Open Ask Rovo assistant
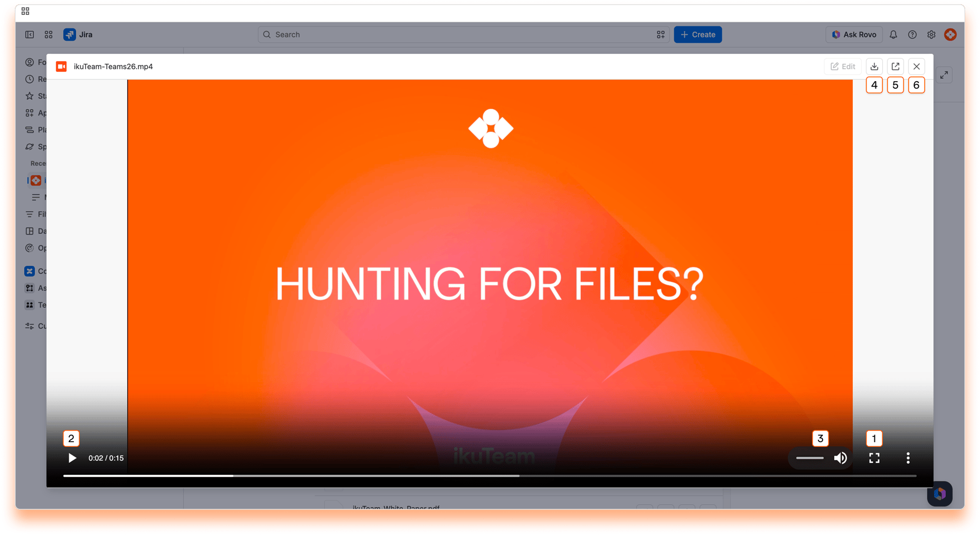Screen dimensions: 980x535 pos(854,34)
